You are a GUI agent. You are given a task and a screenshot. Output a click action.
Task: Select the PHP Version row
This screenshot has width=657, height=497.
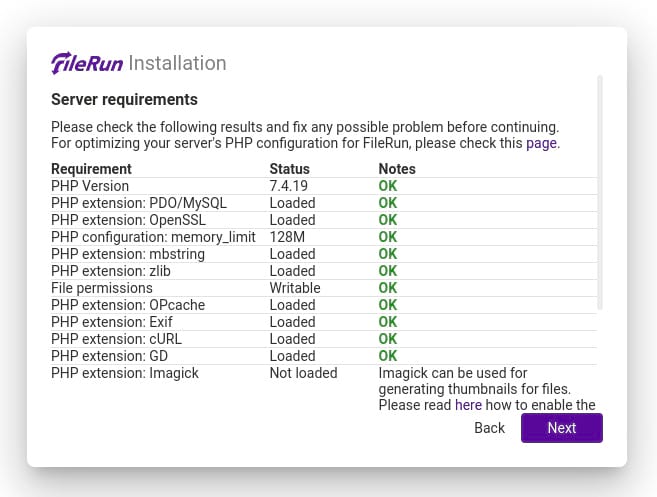(324, 186)
